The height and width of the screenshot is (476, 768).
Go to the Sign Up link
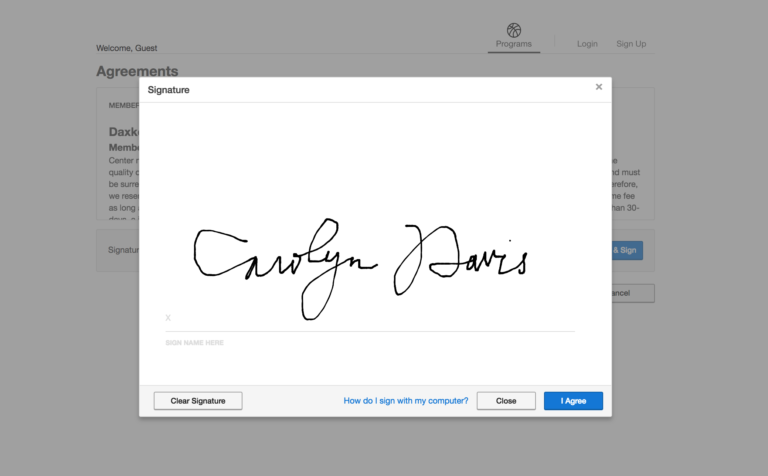pos(631,44)
